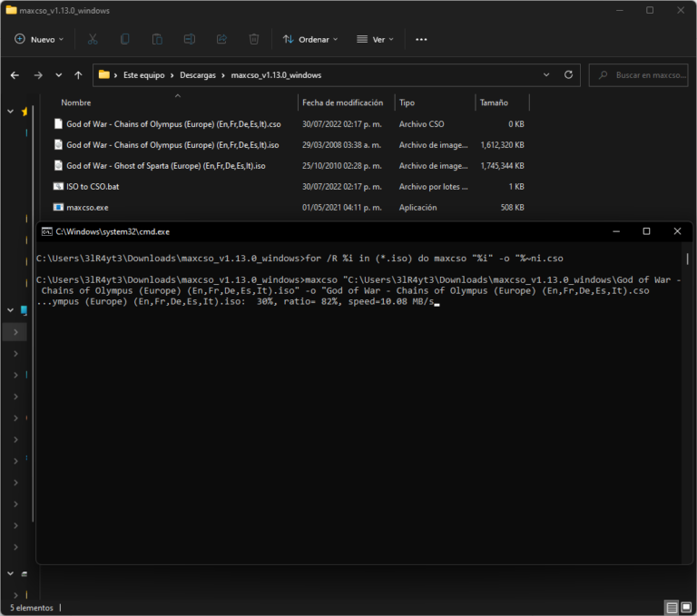697x616 pixels.
Task: Click the Rename icon in toolbar
Action: pyautogui.click(x=190, y=40)
